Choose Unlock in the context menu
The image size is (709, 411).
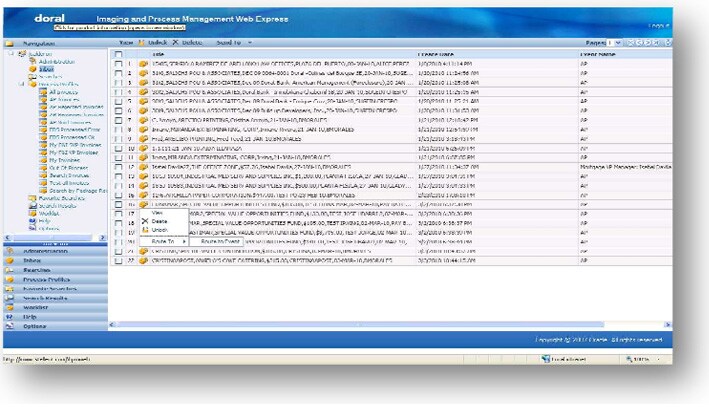click(164, 230)
